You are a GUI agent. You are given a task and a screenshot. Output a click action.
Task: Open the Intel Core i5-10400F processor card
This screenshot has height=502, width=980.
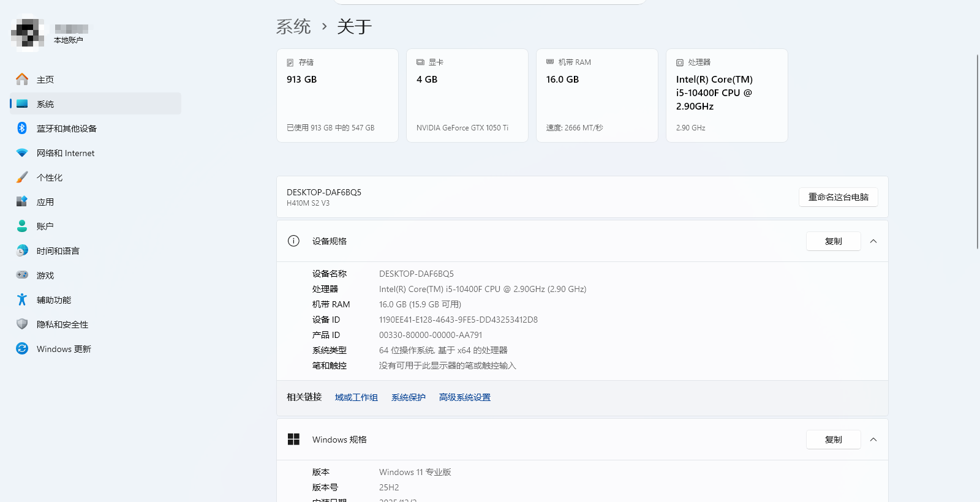[x=727, y=96]
